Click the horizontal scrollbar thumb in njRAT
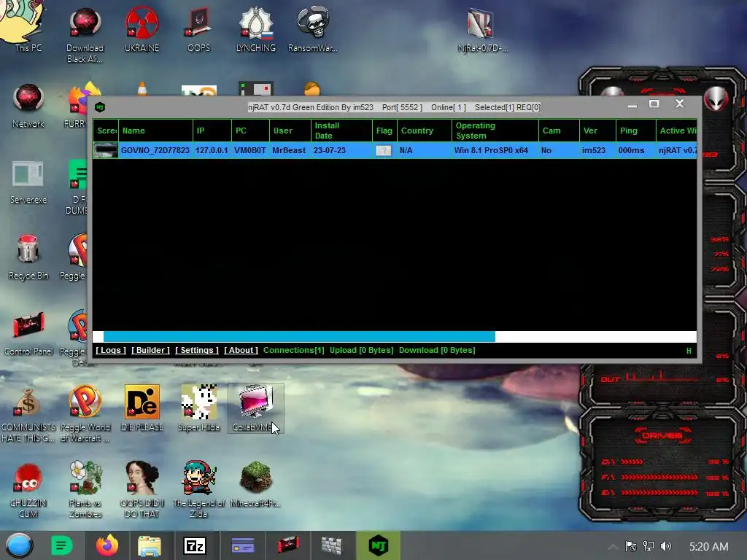Screen dimensions: 747x560 pyautogui.click(x=299, y=337)
